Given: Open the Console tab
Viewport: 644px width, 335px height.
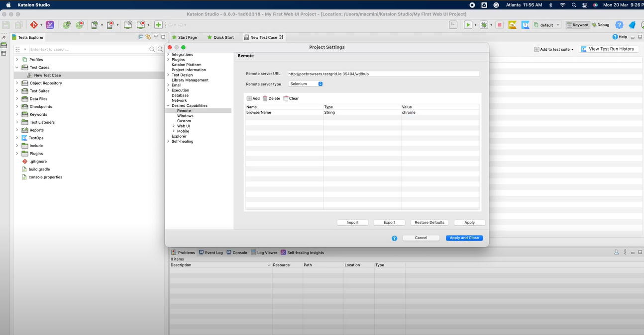Looking at the screenshot, I should click(236, 252).
